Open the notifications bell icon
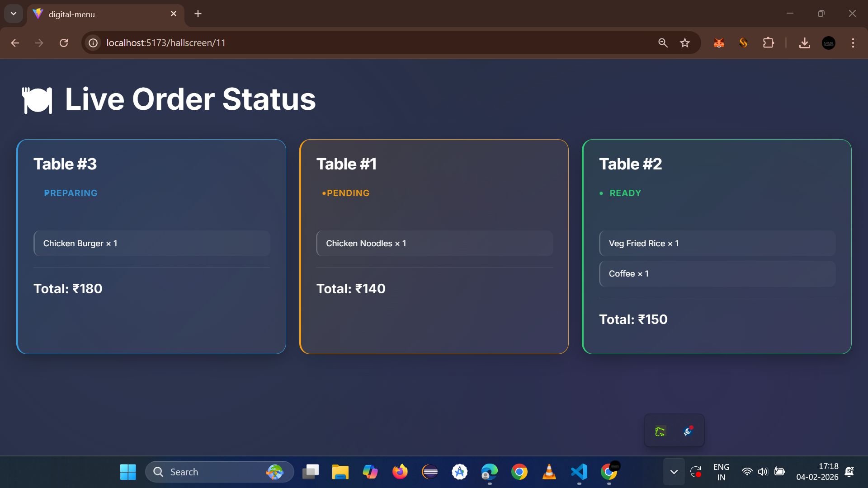Viewport: 868px width, 488px height. (x=849, y=472)
